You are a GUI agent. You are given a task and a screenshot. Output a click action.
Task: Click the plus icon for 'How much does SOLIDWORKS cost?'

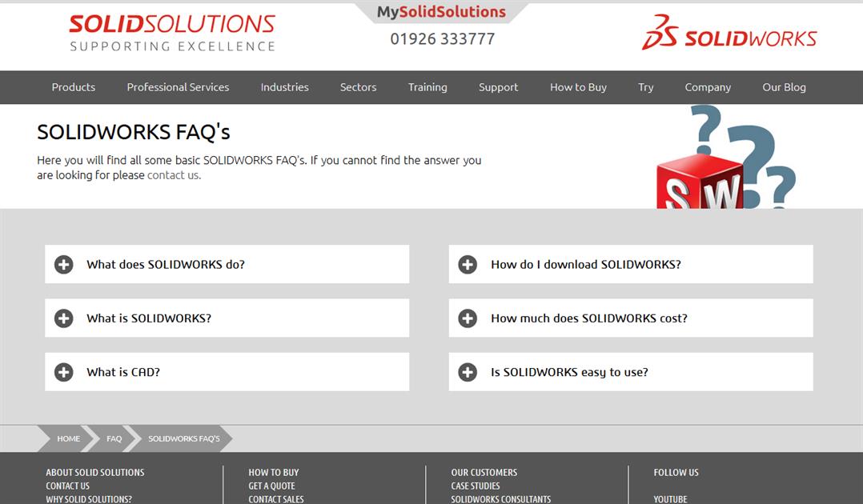(x=468, y=318)
